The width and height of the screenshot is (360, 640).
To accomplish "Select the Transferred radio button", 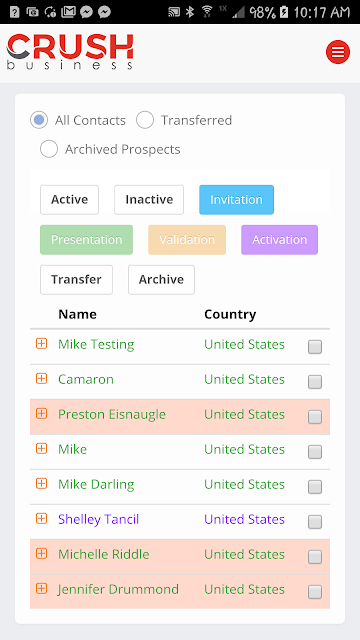I will (145, 120).
